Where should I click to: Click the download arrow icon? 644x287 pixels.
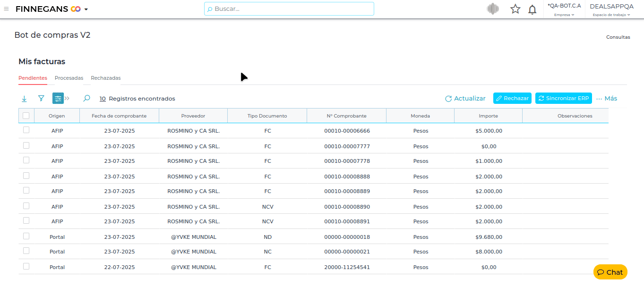[x=24, y=99]
